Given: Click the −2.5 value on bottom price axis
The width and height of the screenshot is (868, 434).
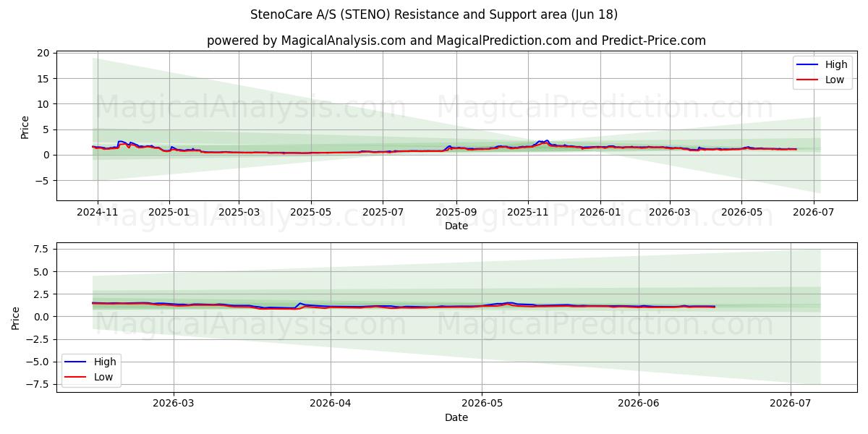Looking at the screenshot, I should 36,339.
